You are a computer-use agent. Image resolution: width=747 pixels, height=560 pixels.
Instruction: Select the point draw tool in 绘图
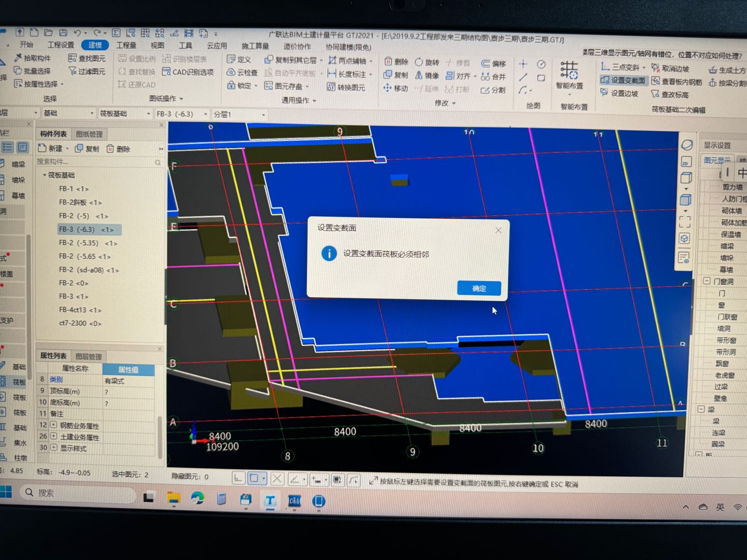tap(523, 64)
